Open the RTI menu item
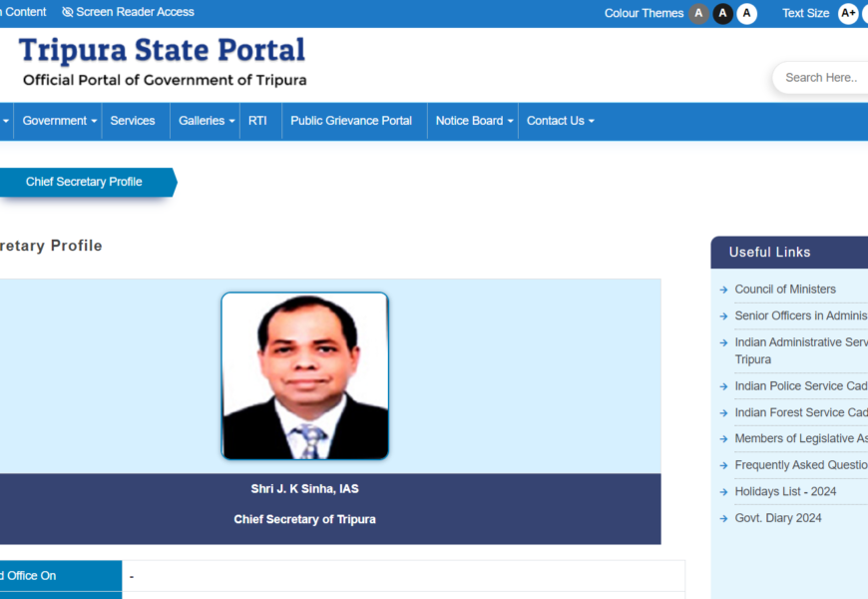This screenshot has width=868, height=599. 257,121
